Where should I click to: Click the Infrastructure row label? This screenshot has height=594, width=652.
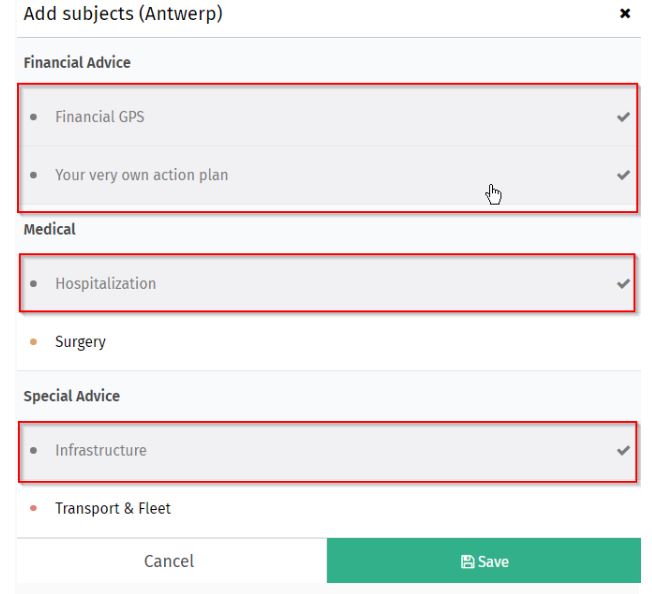click(x=101, y=450)
